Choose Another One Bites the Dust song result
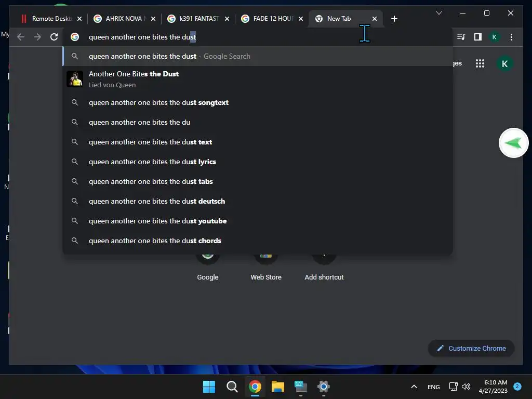Viewport: 532px width, 399px height. coord(258,79)
